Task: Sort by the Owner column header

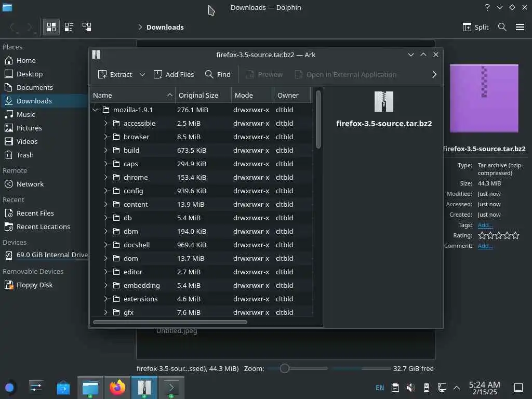Action: [292, 96]
